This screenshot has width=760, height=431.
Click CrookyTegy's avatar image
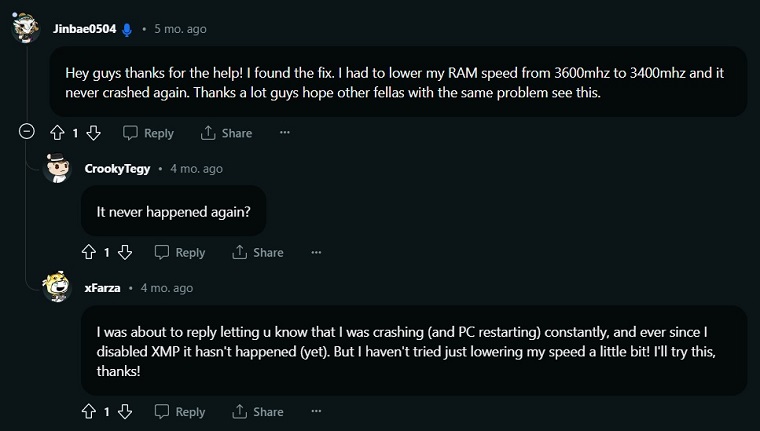(58, 168)
